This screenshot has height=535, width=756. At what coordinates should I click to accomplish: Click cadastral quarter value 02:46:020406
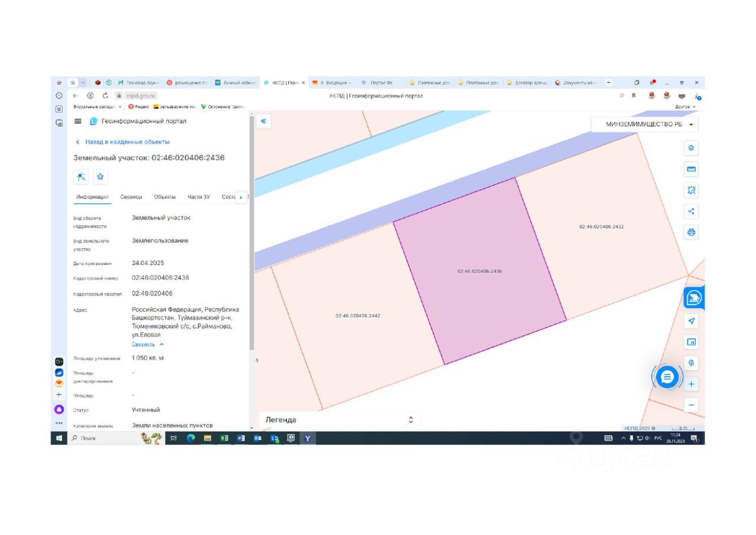152,293
